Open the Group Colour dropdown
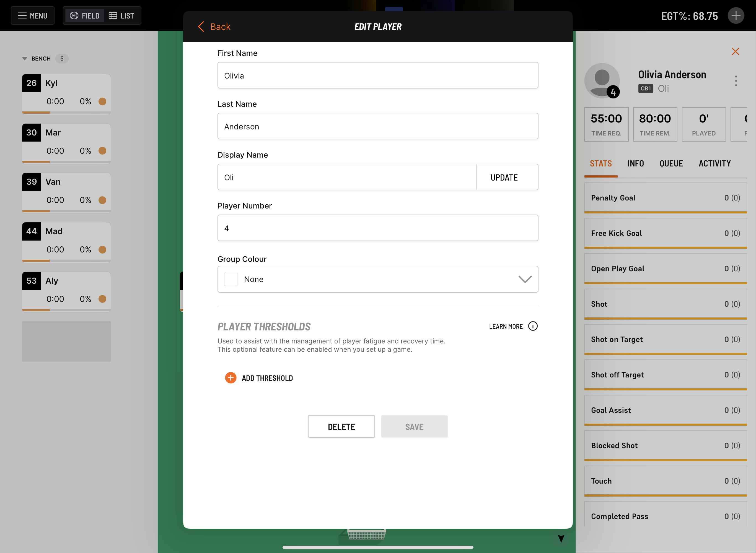The height and width of the screenshot is (553, 756). [x=377, y=279]
